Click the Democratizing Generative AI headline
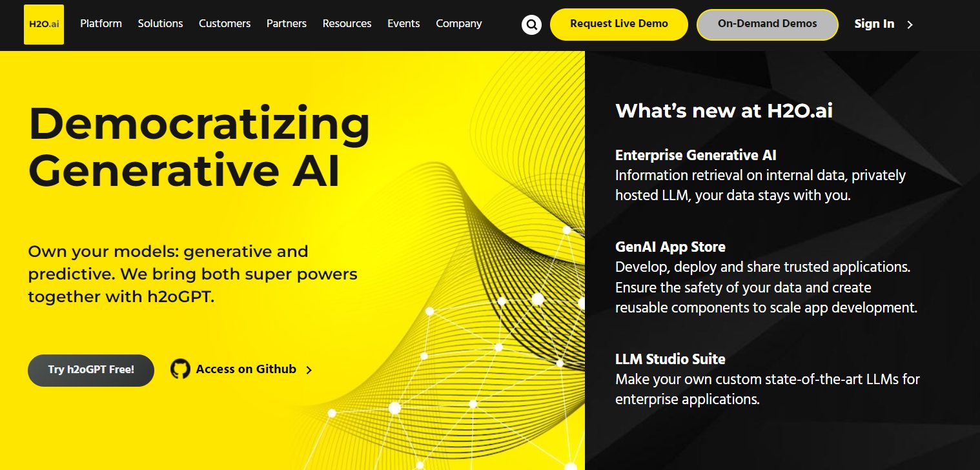 click(199, 147)
